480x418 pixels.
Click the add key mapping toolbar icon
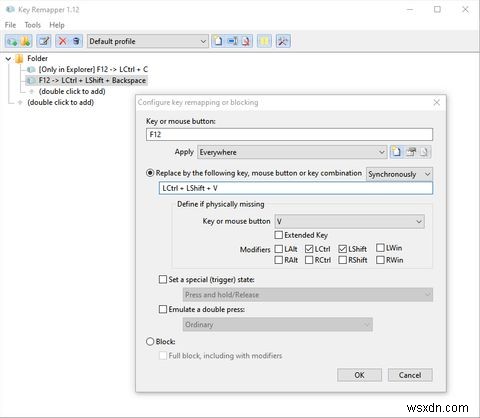pos(12,41)
